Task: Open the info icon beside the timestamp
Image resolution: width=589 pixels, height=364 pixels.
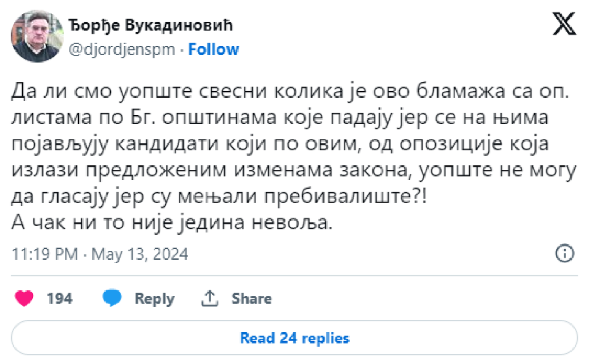Action: [564, 253]
